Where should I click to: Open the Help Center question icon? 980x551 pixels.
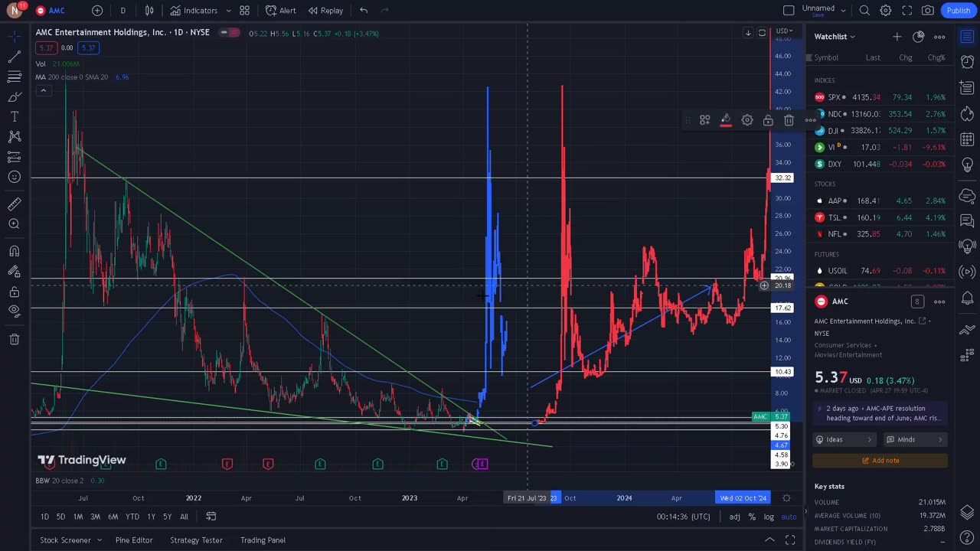967,540
